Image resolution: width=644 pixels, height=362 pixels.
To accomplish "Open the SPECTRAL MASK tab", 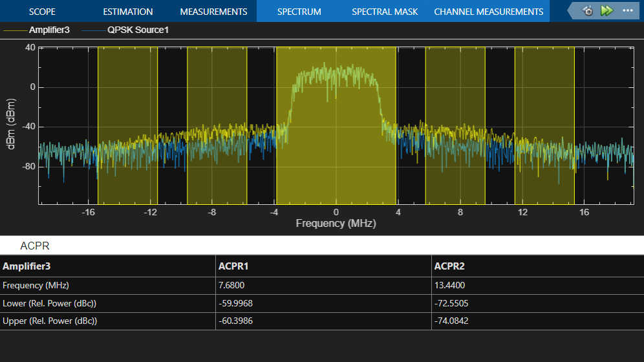I will tap(385, 12).
